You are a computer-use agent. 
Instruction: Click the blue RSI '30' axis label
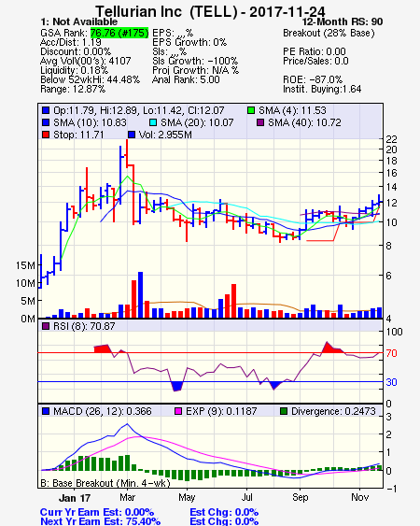[391, 382]
